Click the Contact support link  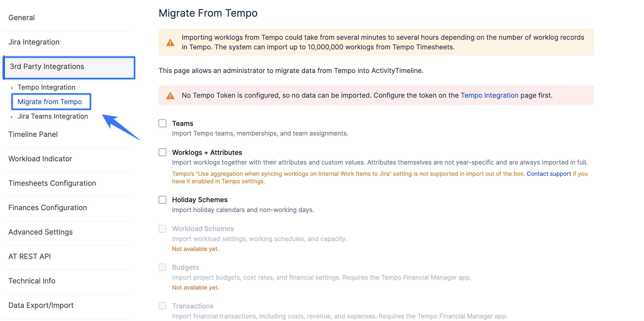[x=549, y=174]
